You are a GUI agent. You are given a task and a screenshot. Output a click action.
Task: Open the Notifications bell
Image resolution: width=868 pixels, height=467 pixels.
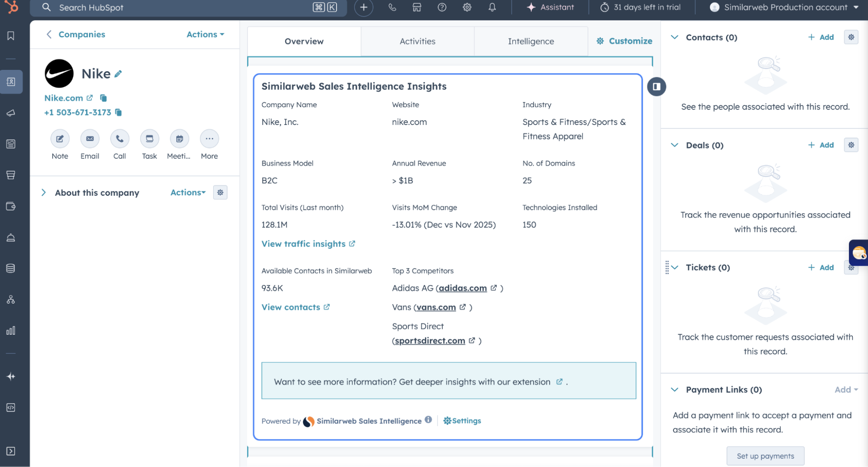[492, 7]
